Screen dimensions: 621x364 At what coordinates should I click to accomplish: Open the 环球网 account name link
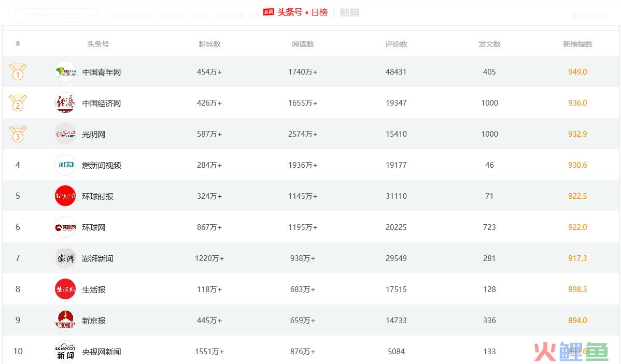coord(94,227)
